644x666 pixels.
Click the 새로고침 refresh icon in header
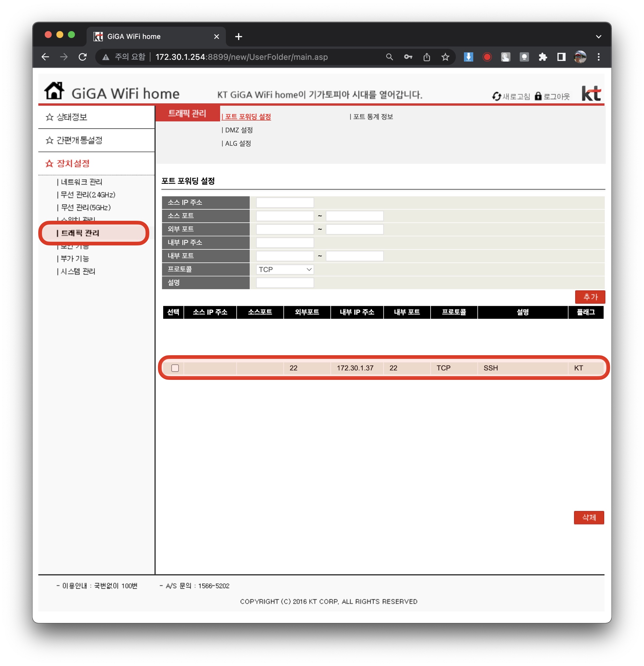coord(496,97)
